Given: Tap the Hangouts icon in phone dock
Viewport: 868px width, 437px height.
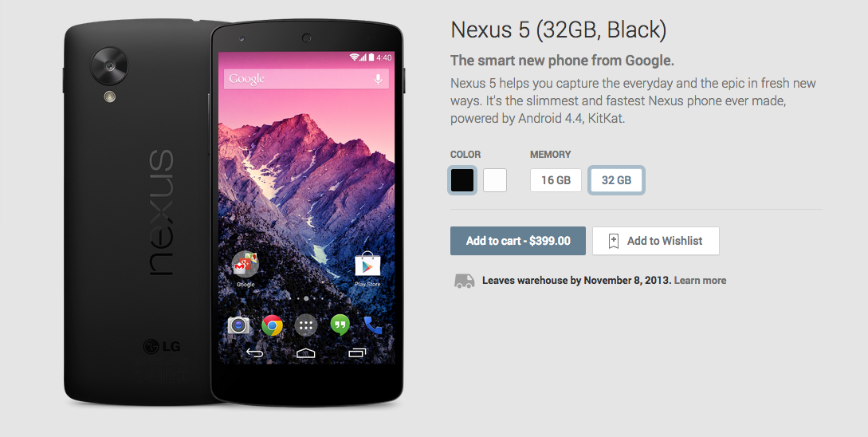Looking at the screenshot, I should click(x=340, y=325).
